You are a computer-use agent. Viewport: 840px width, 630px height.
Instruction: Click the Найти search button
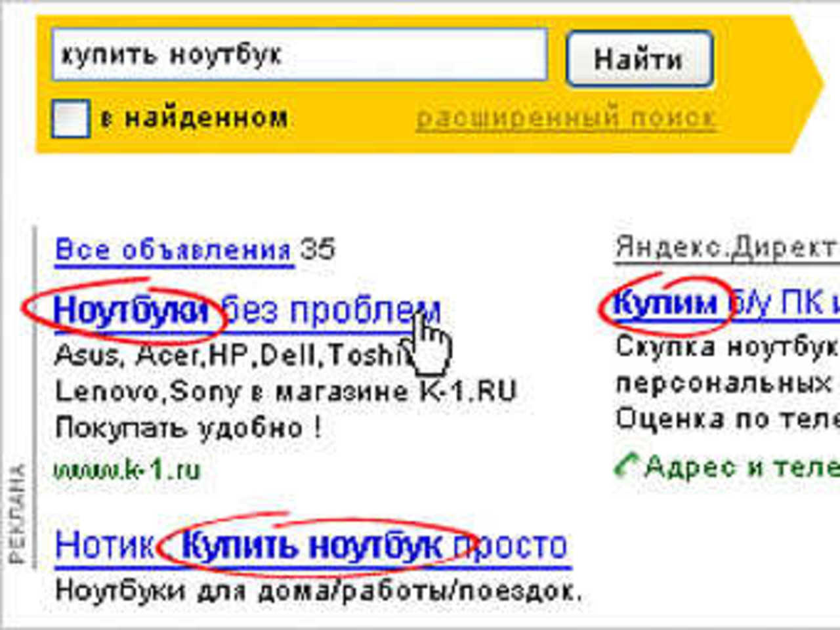(x=639, y=59)
